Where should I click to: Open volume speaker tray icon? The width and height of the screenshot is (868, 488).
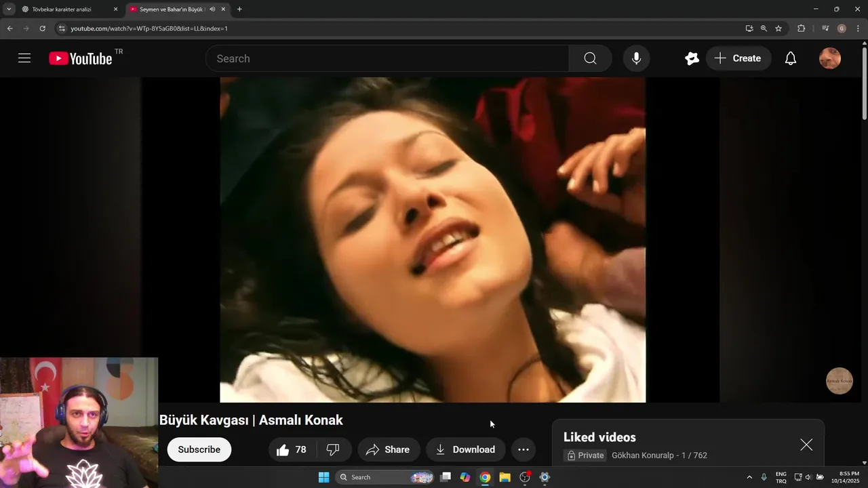[x=808, y=477]
